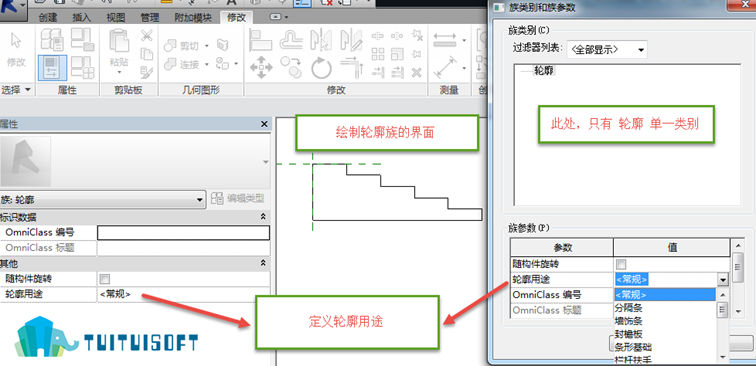The height and width of the screenshot is (366, 756).
Task: Click the Pin element icon
Action: tap(417, 54)
